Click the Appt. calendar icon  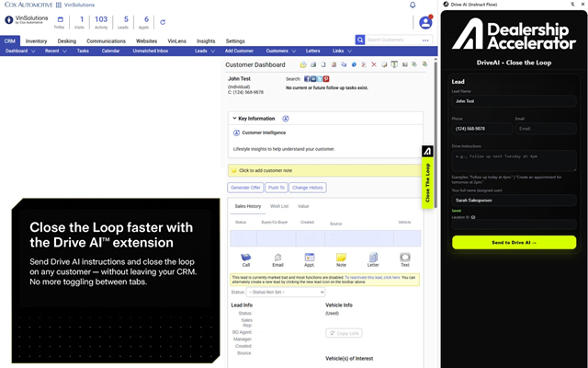click(310, 258)
